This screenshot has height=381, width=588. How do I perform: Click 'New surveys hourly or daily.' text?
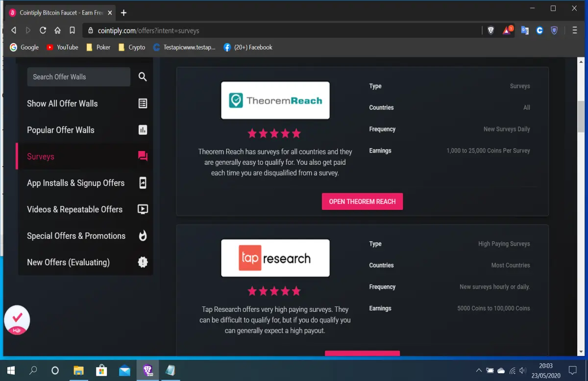[495, 287]
